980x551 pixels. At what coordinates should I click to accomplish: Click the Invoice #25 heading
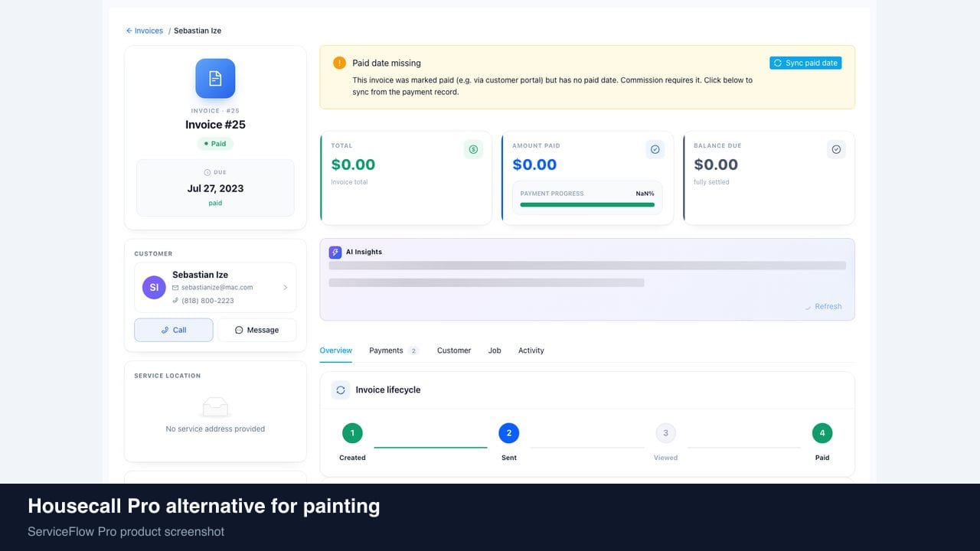point(215,125)
